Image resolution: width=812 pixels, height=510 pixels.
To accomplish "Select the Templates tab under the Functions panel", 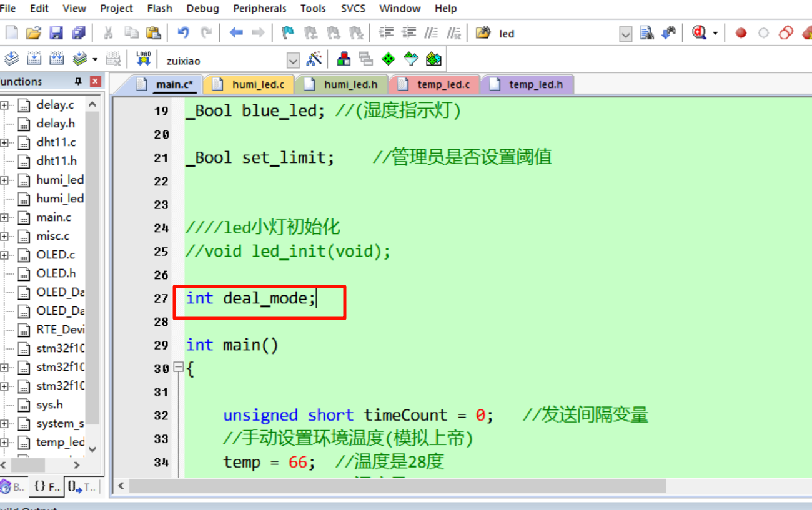I will point(82,486).
